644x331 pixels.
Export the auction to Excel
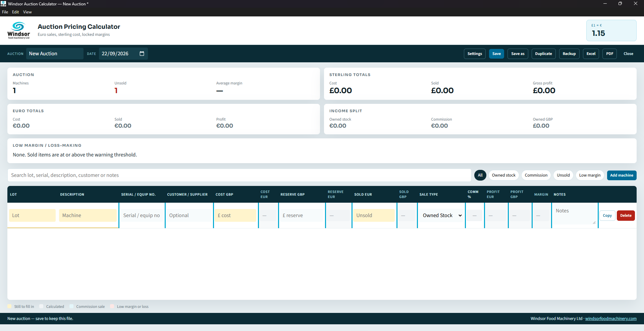(x=591, y=54)
